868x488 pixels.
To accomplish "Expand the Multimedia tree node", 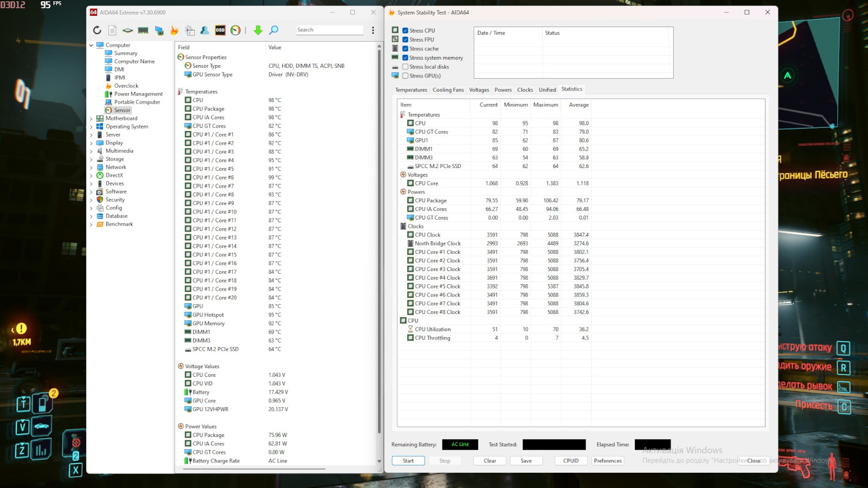I will click(91, 151).
